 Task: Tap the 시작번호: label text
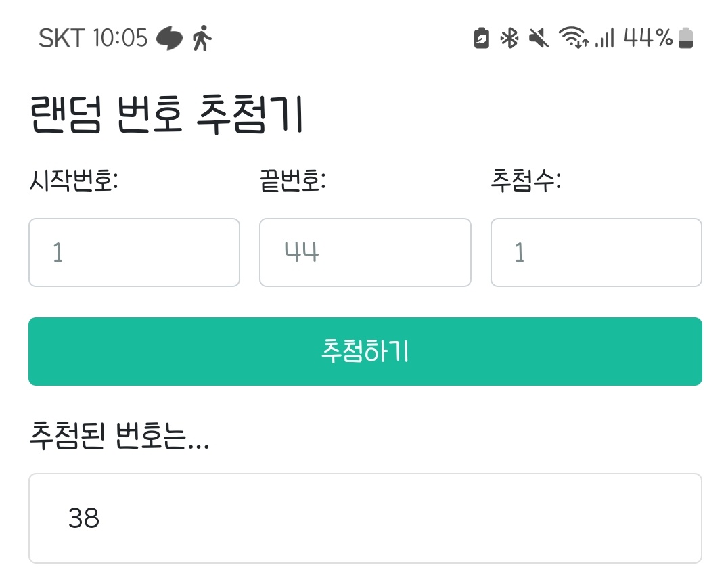click(74, 181)
